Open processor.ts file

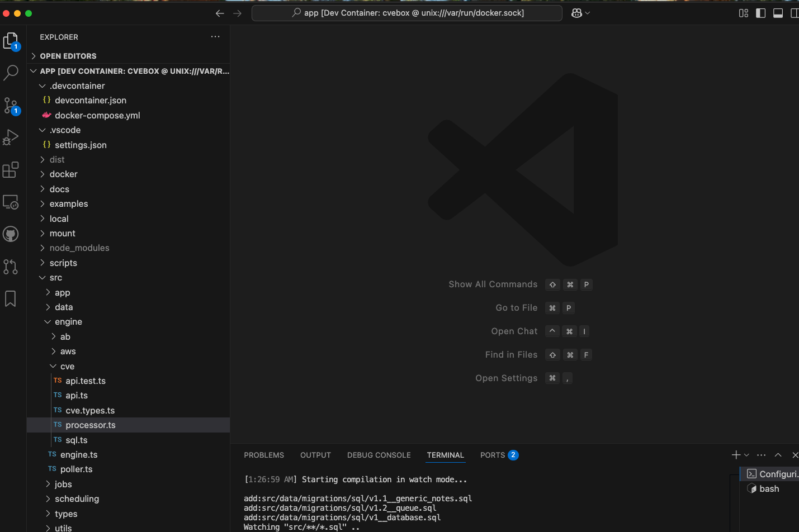[129, 425]
